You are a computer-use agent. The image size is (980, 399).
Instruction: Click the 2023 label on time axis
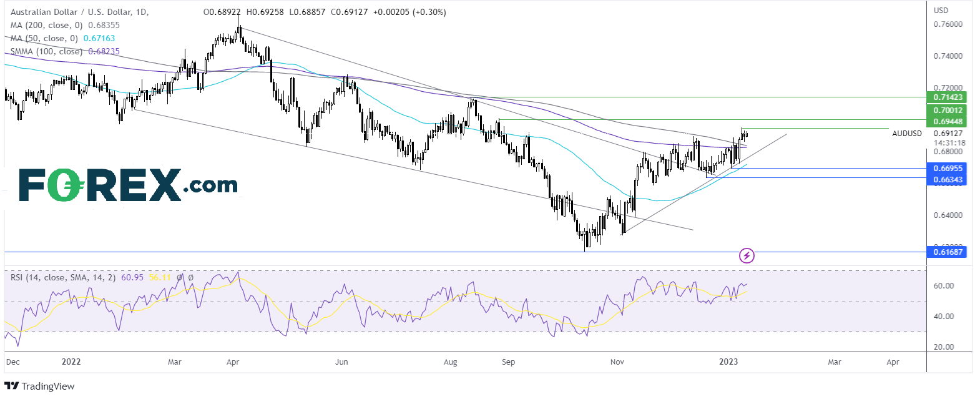pos(728,362)
